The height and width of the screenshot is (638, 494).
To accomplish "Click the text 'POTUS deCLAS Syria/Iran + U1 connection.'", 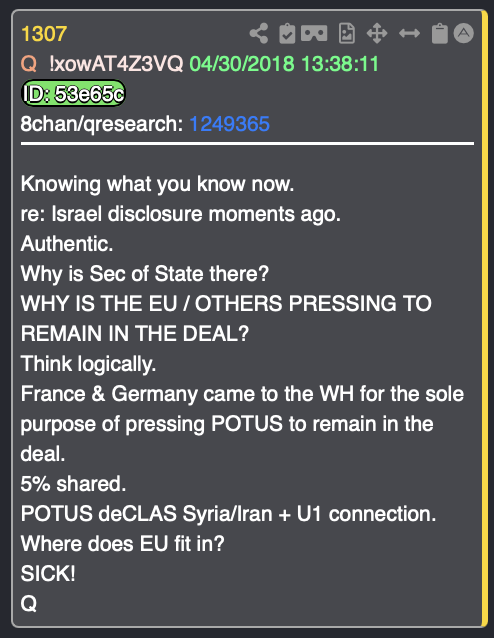I will coord(228,513).
